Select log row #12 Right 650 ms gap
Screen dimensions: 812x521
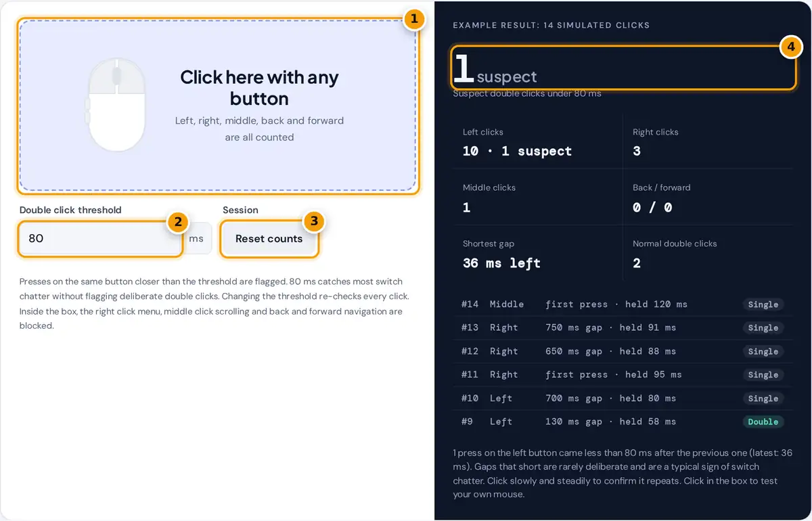pyautogui.click(x=623, y=351)
